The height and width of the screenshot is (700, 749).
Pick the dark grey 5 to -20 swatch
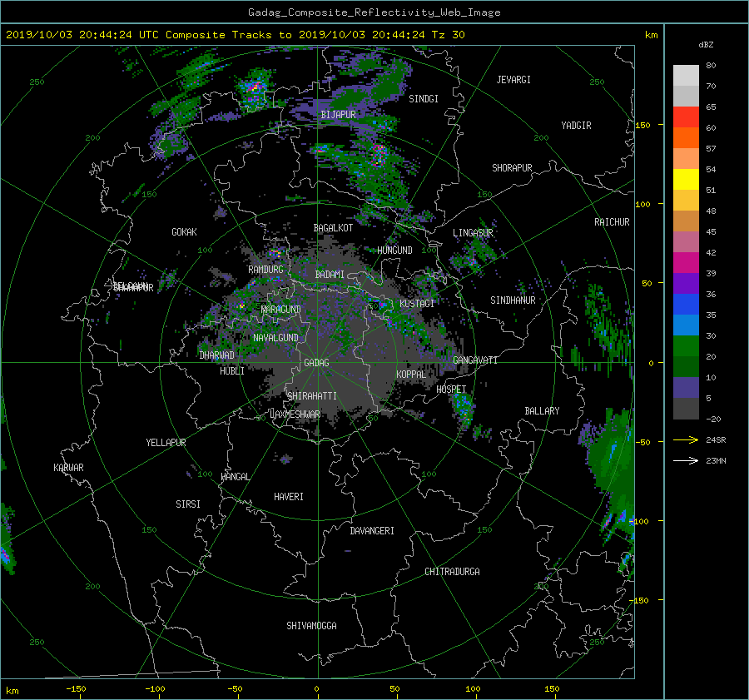coord(686,409)
